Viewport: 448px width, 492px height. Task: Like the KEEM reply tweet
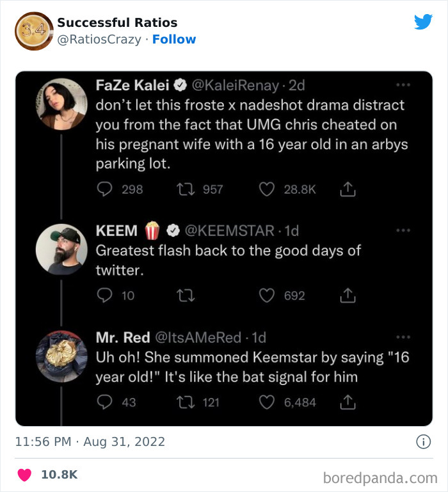268,296
